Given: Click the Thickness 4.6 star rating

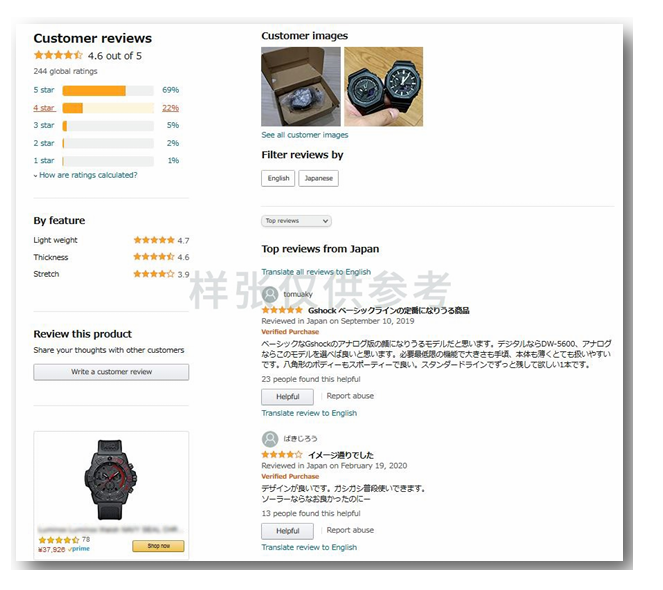Looking at the screenshot, I should (x=154, y=257).
